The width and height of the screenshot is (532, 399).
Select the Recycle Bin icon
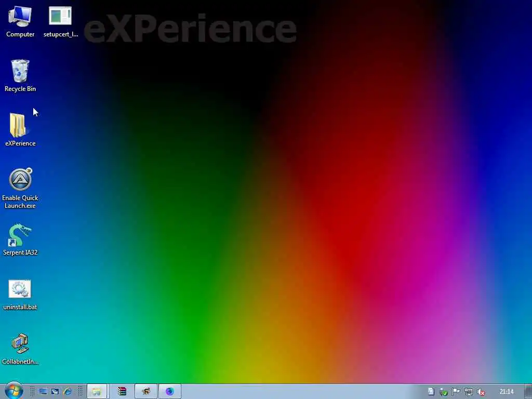[x=20, y=76]
